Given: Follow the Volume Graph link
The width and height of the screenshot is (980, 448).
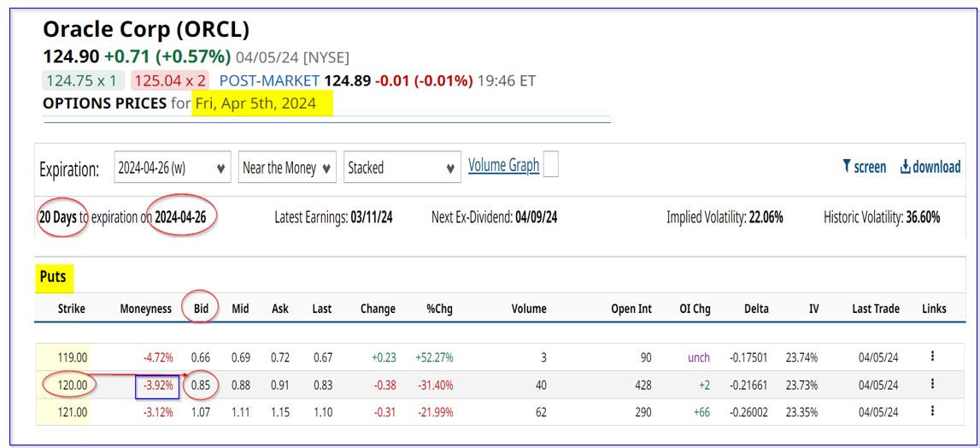Looking at the screenshot, I should [503, 165].
